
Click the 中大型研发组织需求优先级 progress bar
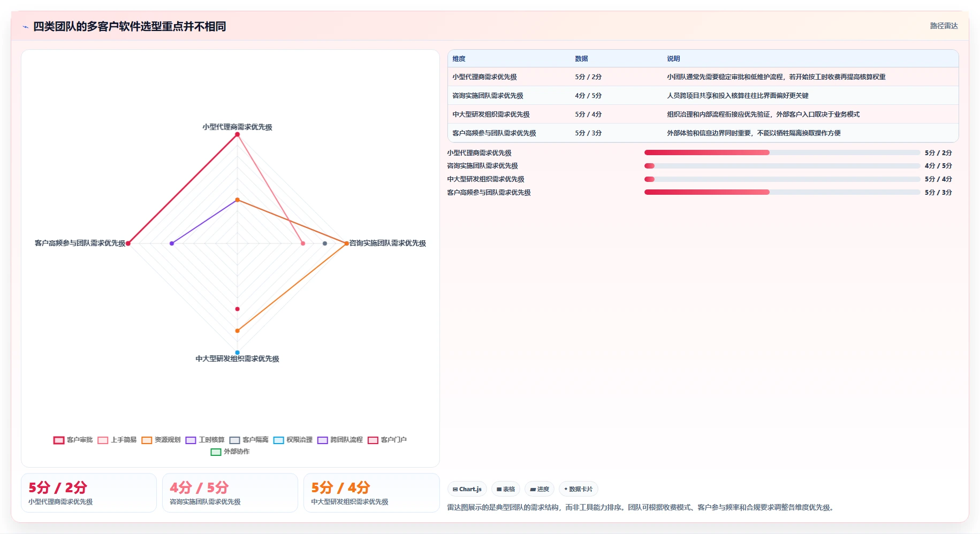click(x=782, y=179)
